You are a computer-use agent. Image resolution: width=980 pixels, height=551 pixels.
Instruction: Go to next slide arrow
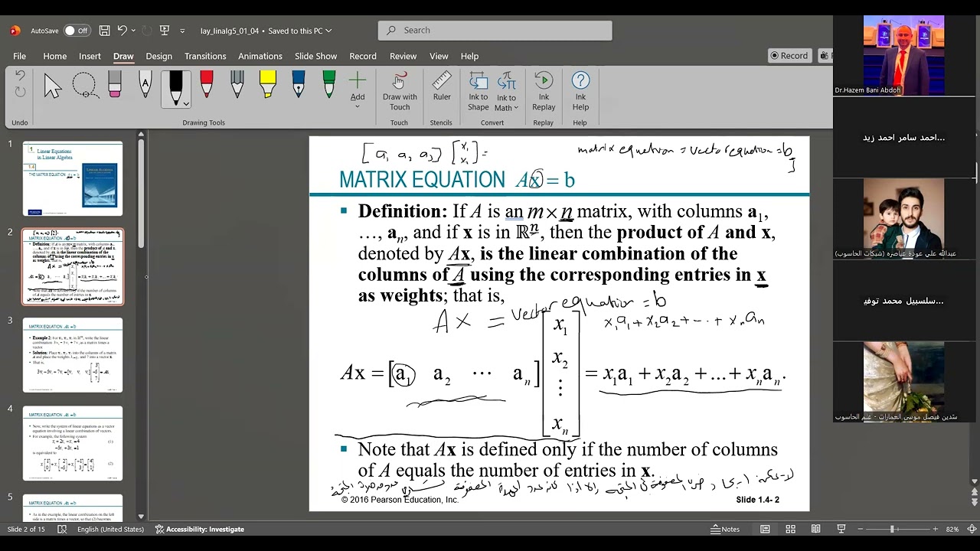tap(974, 501)
